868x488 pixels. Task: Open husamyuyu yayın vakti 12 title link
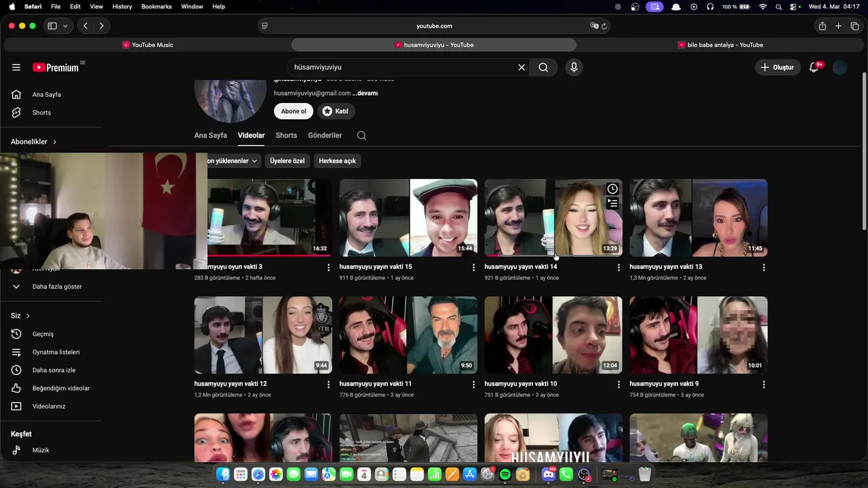tap(230, 384)
